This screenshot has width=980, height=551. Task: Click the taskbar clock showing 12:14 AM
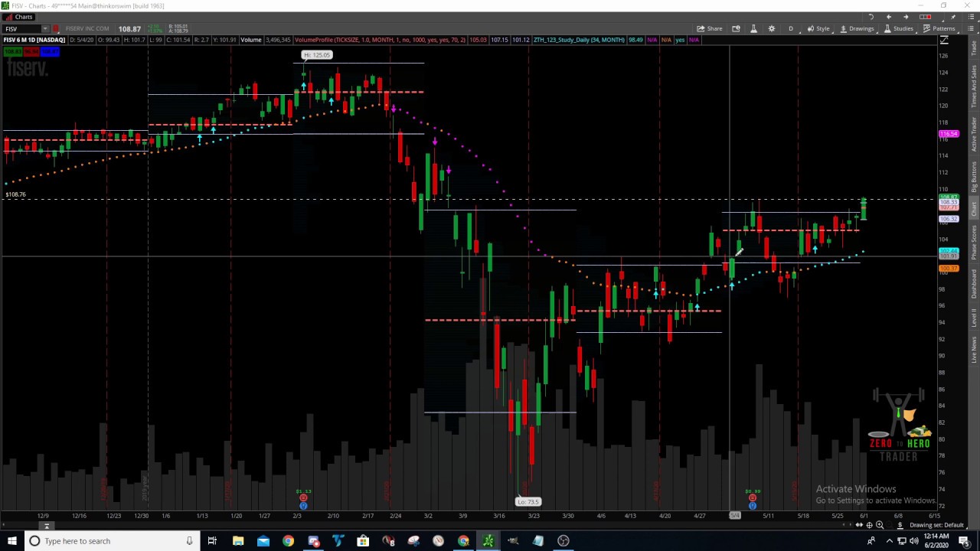click(936, 541)
